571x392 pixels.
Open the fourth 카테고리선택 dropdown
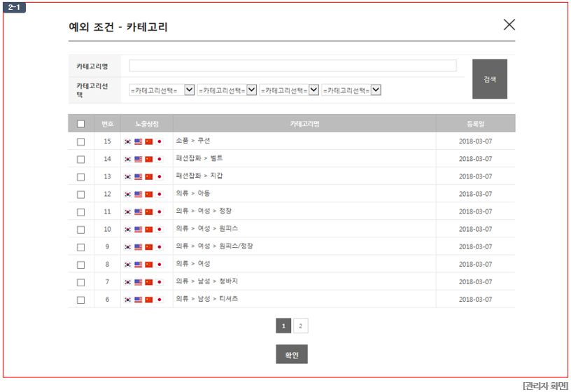(x=352, y=90)
